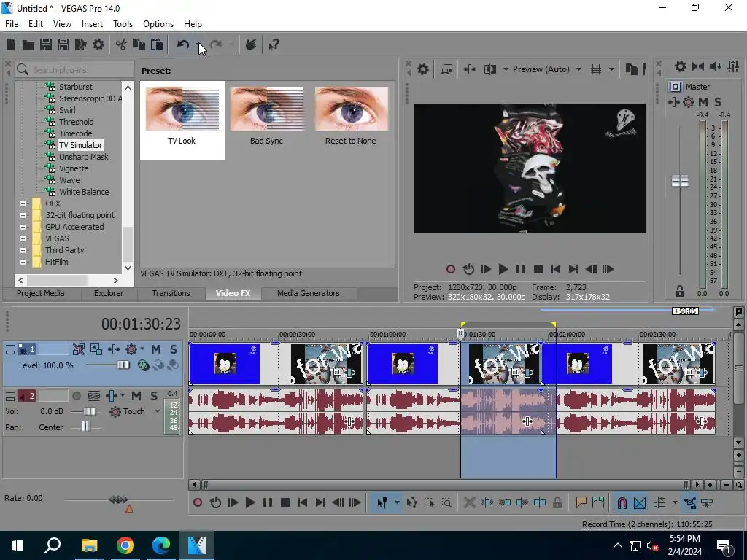The image size is (747, 560).
Task: Toggle Enable Snapping magnet icon
Action: pos(622,502)
